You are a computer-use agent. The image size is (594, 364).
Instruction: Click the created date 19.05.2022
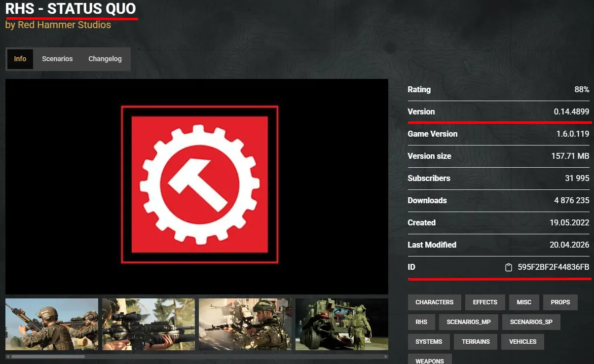click(569, 223)
